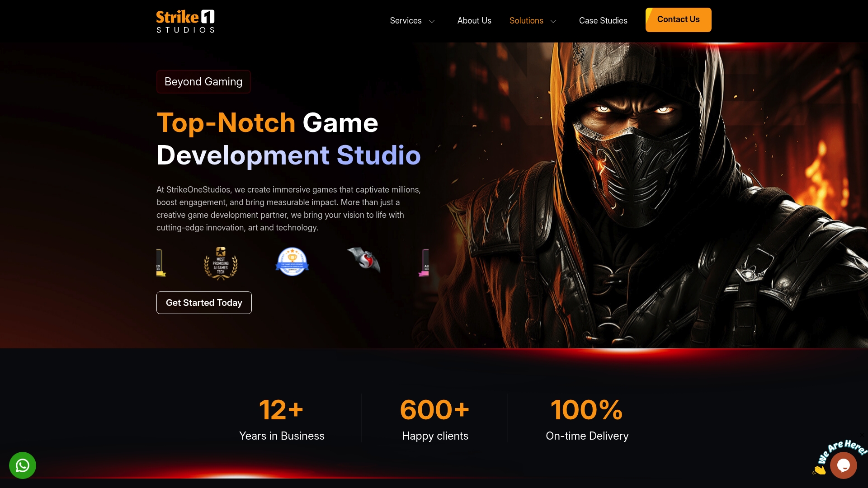868x488 pixels.
Task: Open the live chat bubble widget
Action: (x=844, y=465)
